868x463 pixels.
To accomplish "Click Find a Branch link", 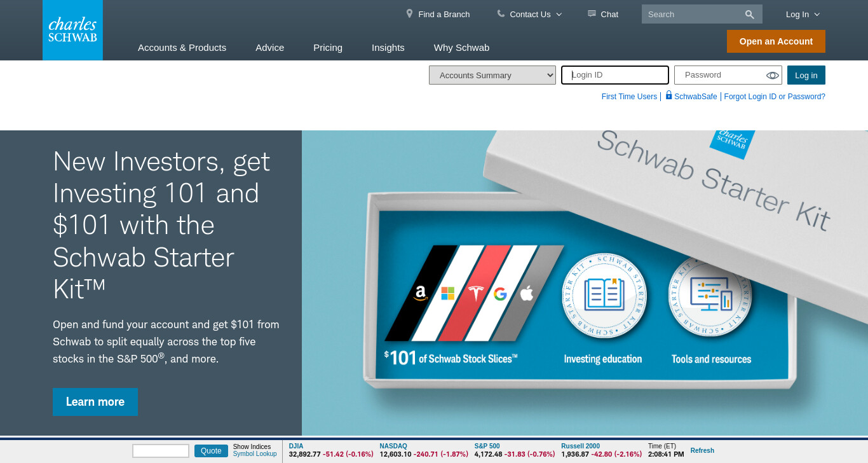I will point(444,14).
